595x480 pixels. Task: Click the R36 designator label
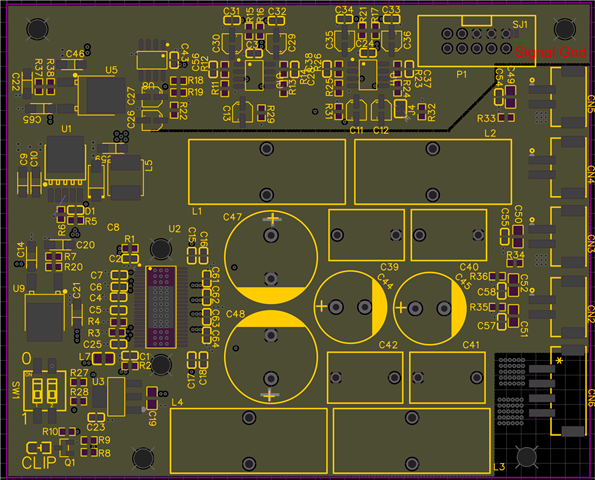pos(479,276)
